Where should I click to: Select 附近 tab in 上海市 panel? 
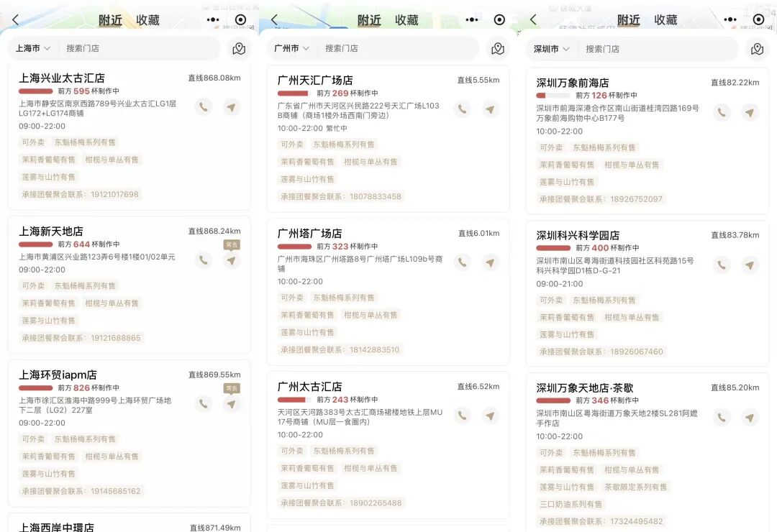pos(110,20)
